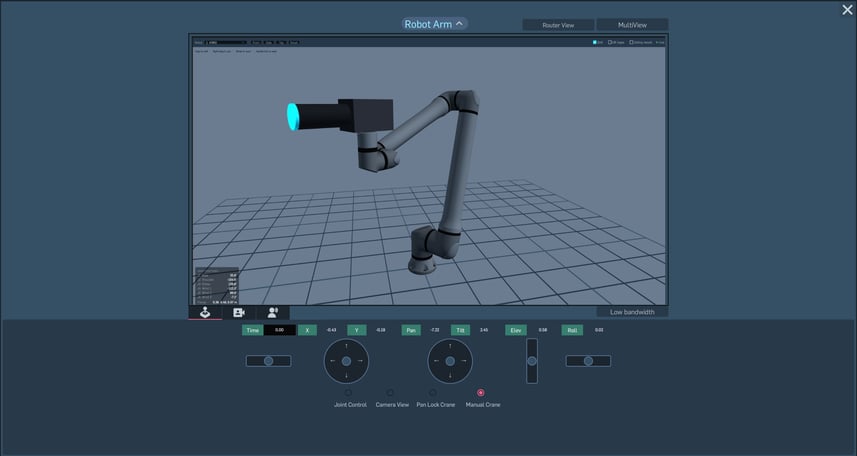Click left arrow on Pan/Tilt joystick

click(x=436, y=361)
